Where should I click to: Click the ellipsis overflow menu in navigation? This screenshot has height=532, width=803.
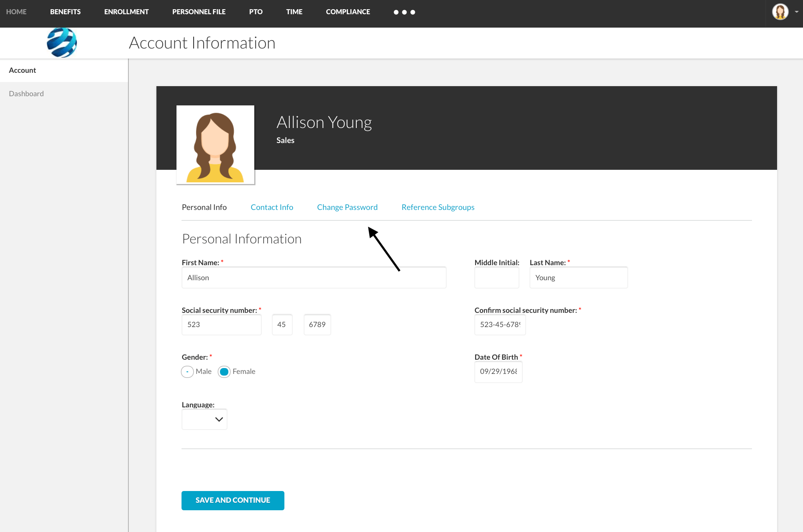tap(404, 12)
